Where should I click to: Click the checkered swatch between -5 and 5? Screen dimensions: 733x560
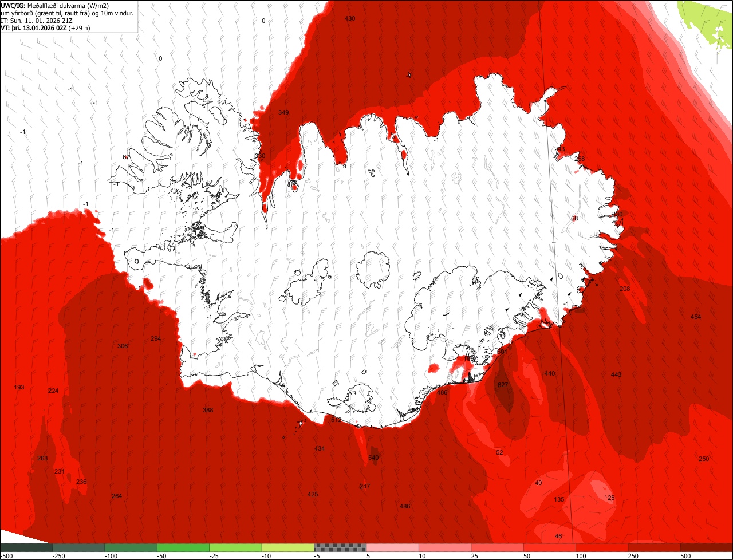[x=340, y=547]
